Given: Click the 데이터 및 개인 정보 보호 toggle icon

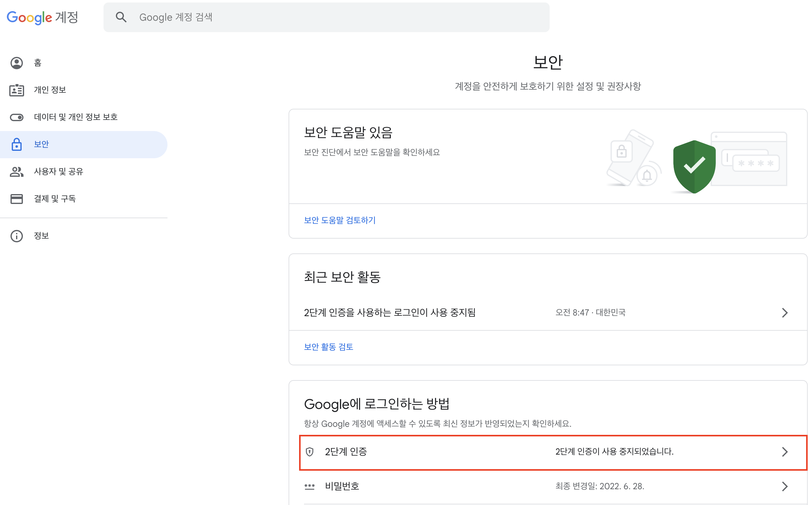Looking at the screenshot, I should coord(17,117).
